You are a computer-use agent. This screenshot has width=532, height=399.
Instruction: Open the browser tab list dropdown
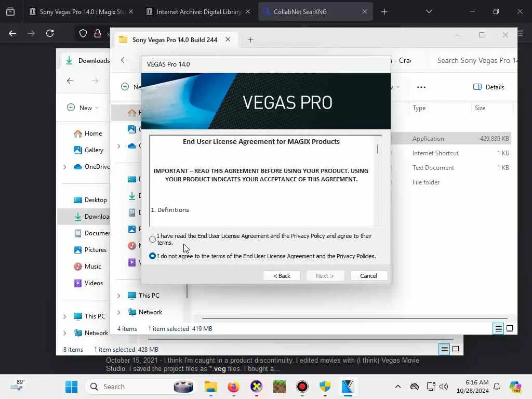429,11
